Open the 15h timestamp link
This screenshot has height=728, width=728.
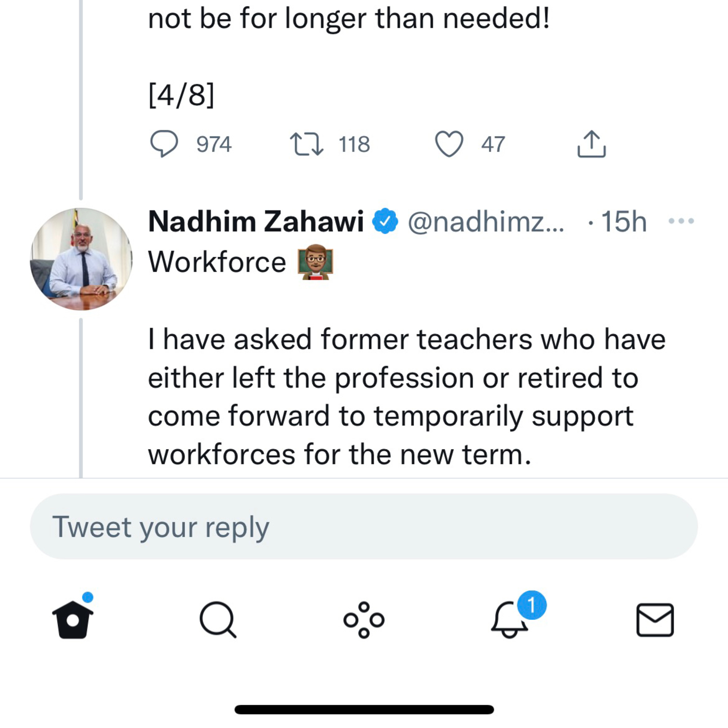(x=624, y=222)
